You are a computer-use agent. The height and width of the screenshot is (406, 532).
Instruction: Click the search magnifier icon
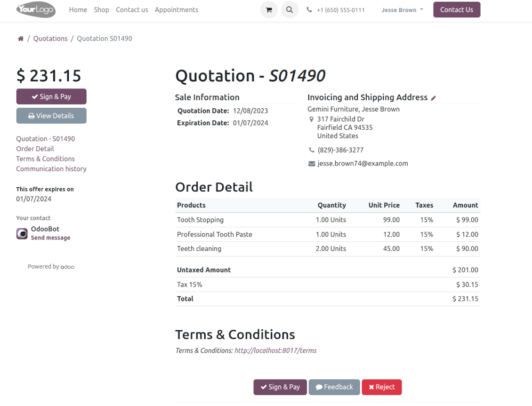pos(290,10)
